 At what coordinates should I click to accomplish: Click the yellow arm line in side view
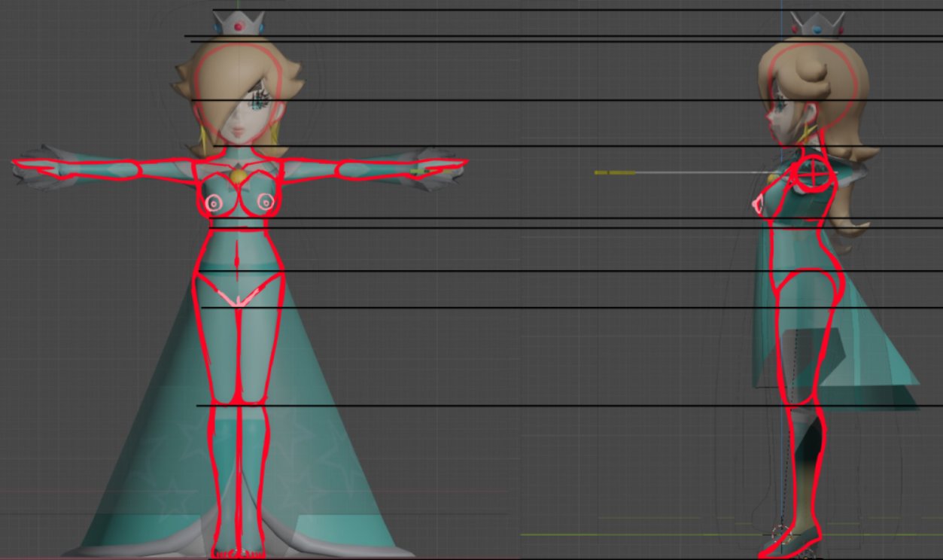[614, 172]
